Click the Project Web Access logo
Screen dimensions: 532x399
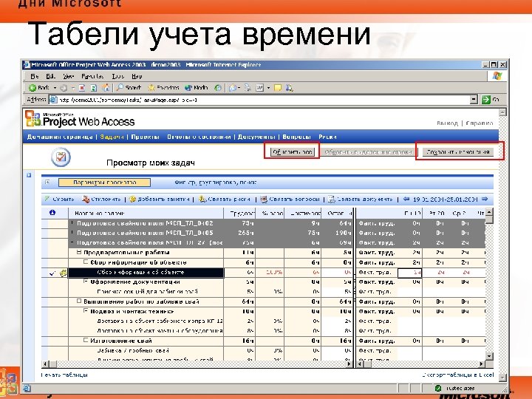pos(80,119)
